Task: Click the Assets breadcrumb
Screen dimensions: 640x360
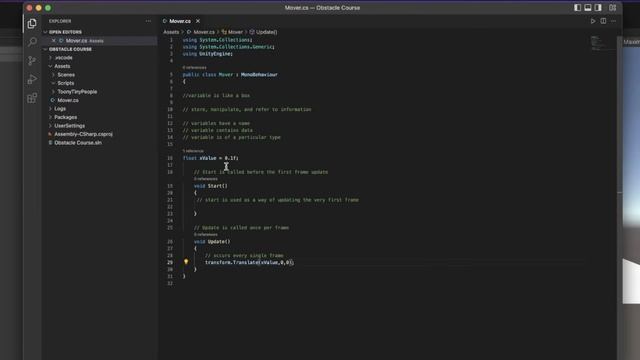Action: pos(171,32)
